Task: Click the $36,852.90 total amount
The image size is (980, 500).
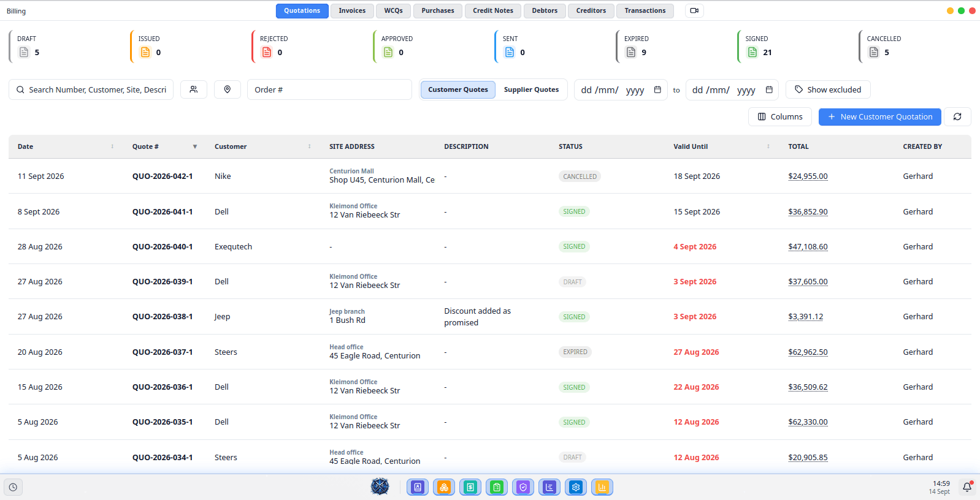Action: coord(808,211)
